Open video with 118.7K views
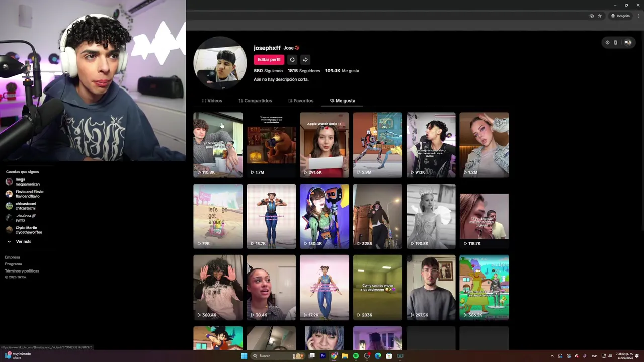Viewport: 644px width, 362px height. 484,216
